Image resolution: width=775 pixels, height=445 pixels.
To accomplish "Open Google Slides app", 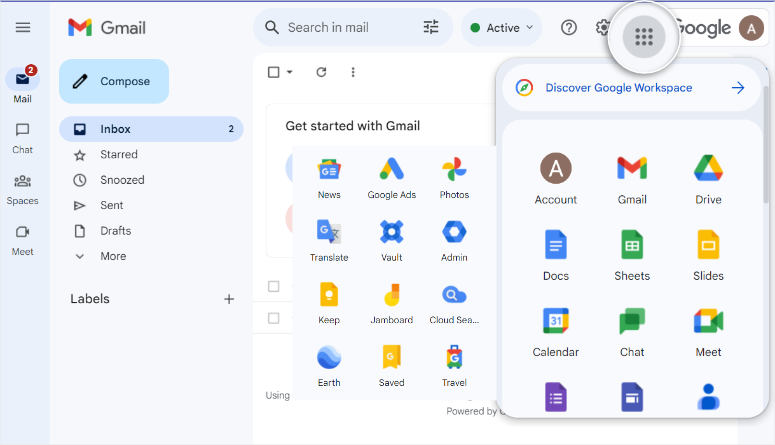I will (708, 255).
